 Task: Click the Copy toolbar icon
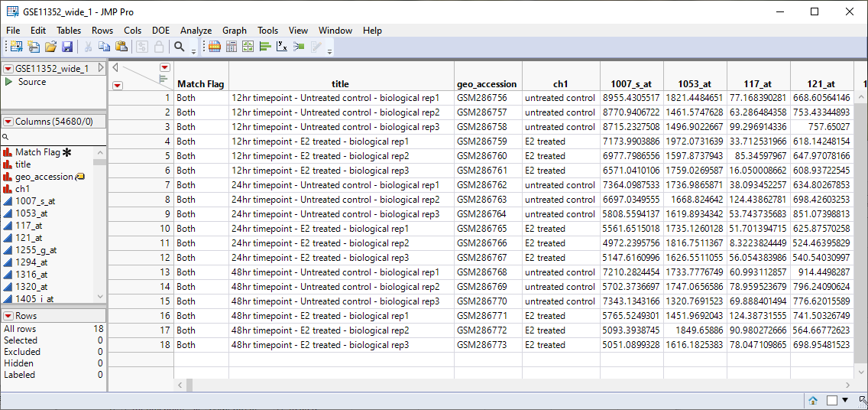[x=105, y=47]
